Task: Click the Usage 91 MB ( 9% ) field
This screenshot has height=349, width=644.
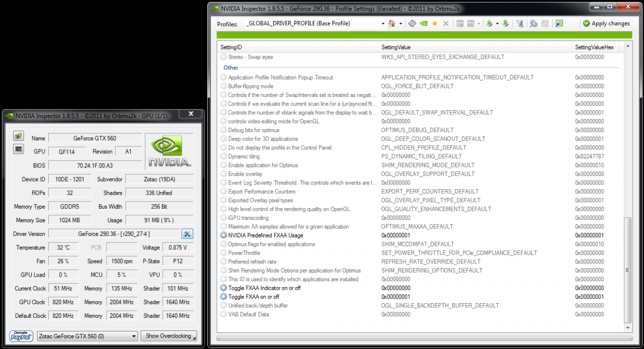Action: tap(159, 220)
